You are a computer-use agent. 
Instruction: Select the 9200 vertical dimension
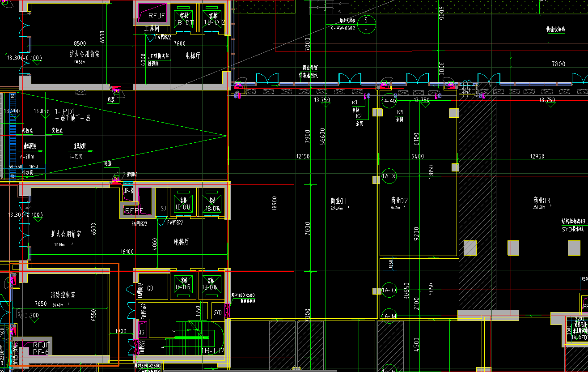[417, 234]
